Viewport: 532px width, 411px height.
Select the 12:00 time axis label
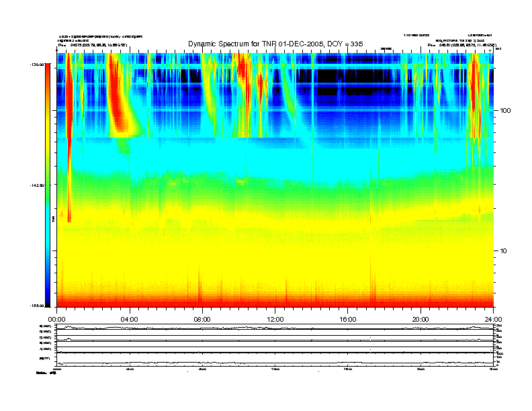(x=275, y=319)
